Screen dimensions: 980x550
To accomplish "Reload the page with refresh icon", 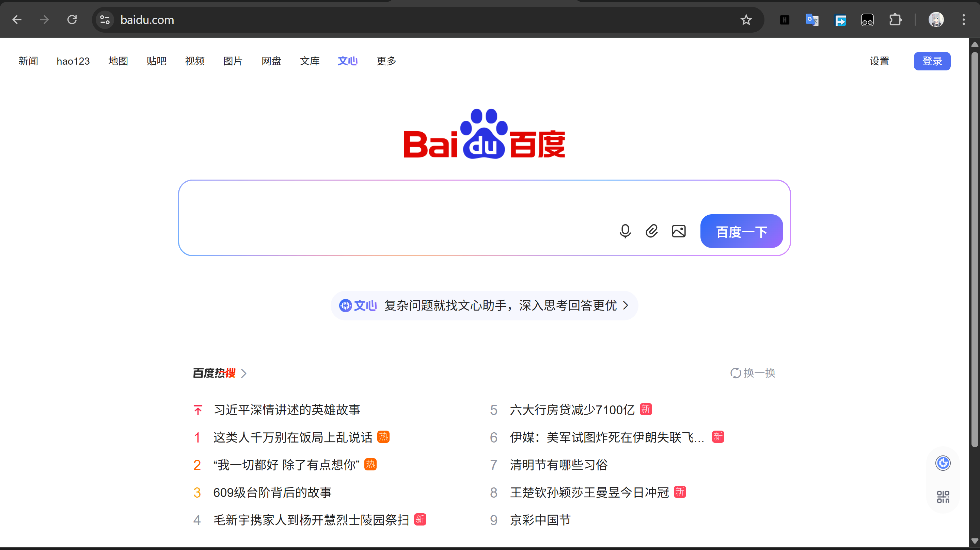I will [x=72, y=20].
